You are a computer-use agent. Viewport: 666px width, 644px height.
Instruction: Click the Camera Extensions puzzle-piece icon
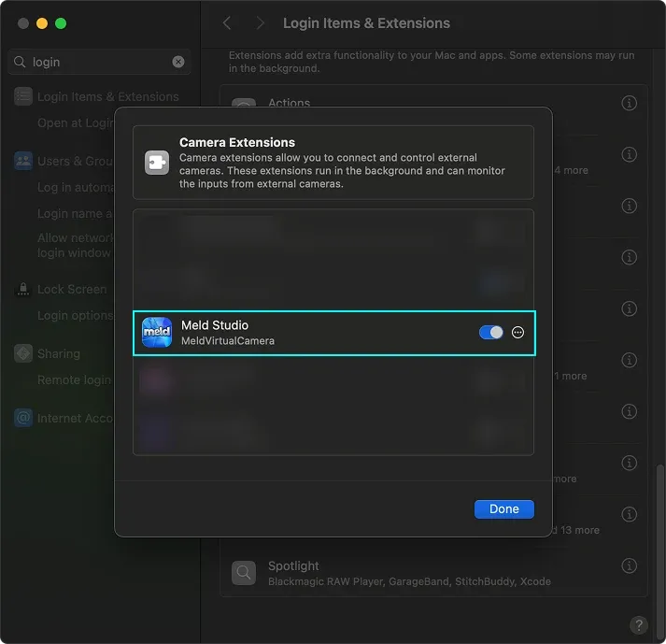click(157, 163)
